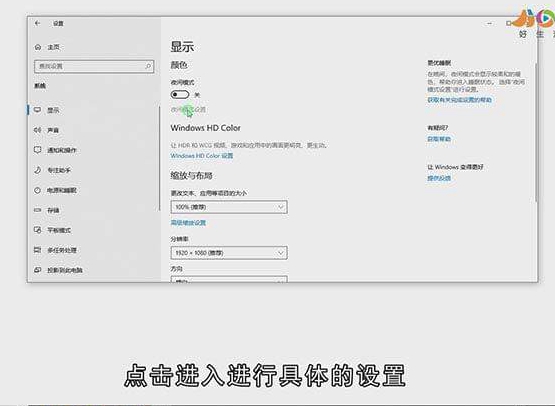Viewport: 555px width, 406px height.
Task: Click the 显示 page heading
Action: 182,47
